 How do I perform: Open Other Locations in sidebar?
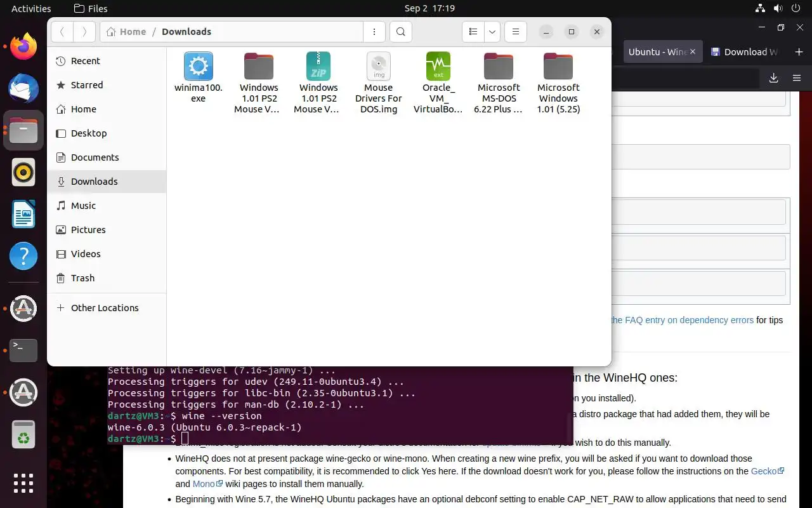pos(107,308)
